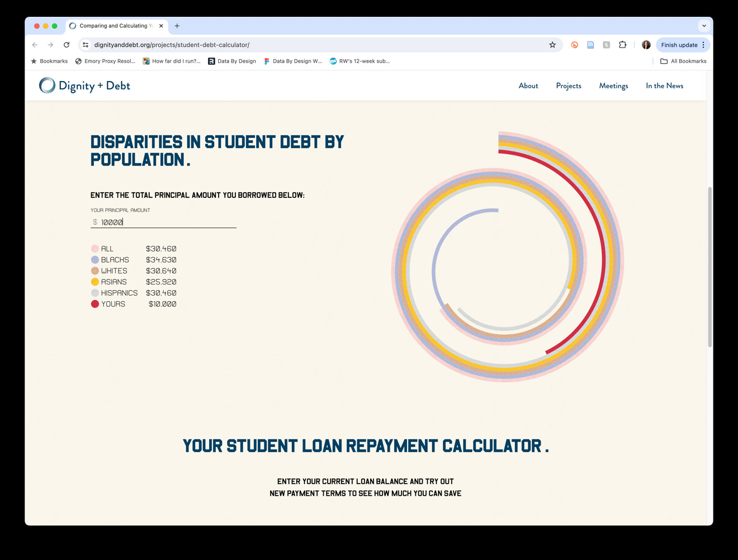
Task: Bookmark this page using the star icon
Action: point(552,45)
